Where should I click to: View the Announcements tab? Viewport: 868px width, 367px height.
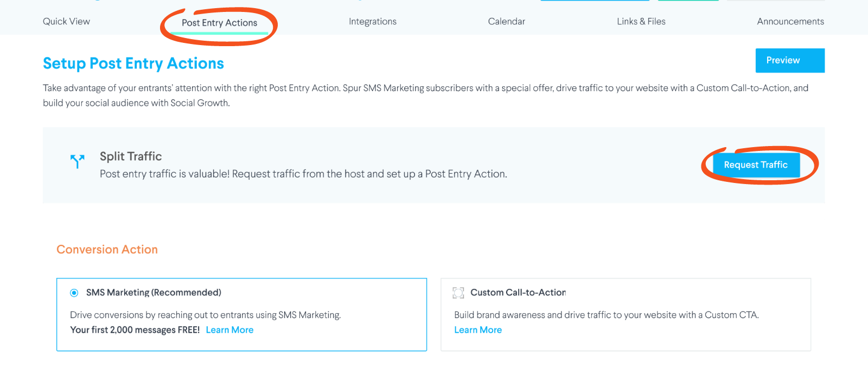point(790,22)
